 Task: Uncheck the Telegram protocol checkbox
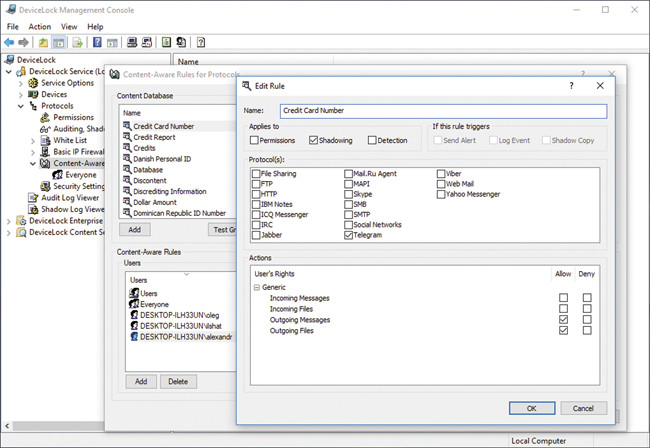point(348,236)
